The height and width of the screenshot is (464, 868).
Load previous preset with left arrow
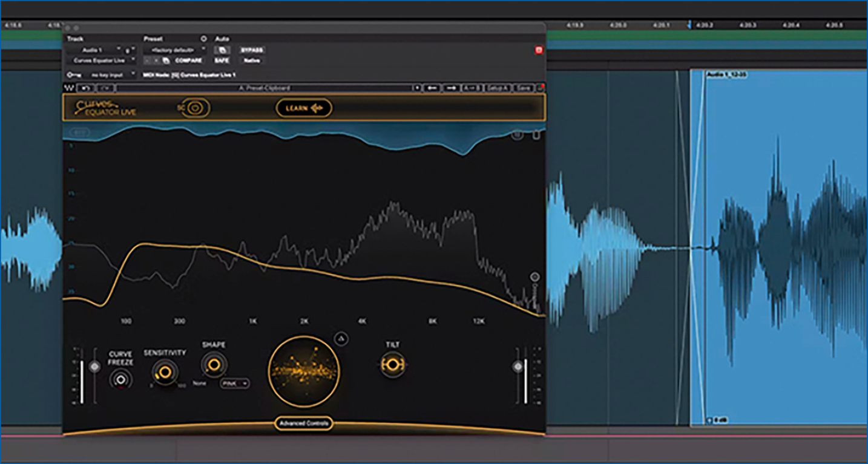point(432,88)
